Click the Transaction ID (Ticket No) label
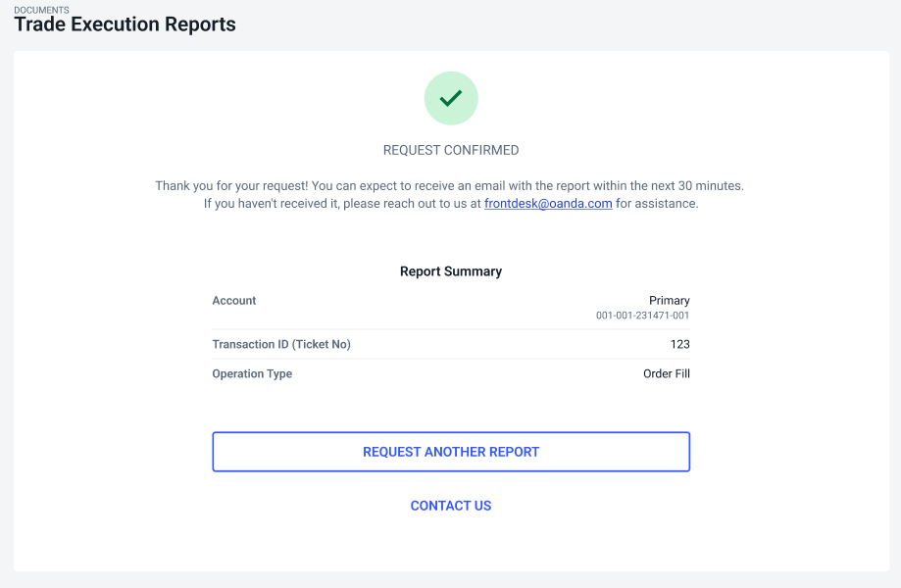The image size is (901, 588). (281, 344)
